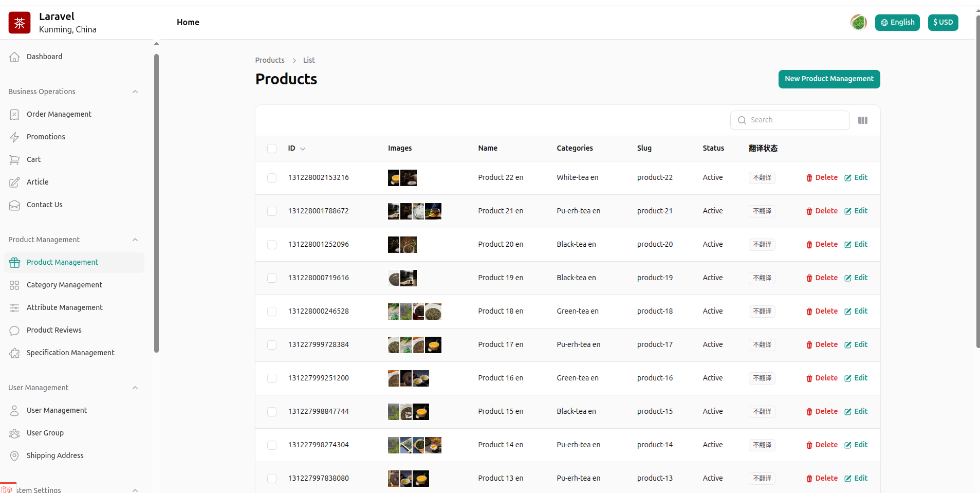Click Dashboard home icon in sidebar
This screenshot has height=493, width=980.
tap(14, 57)
